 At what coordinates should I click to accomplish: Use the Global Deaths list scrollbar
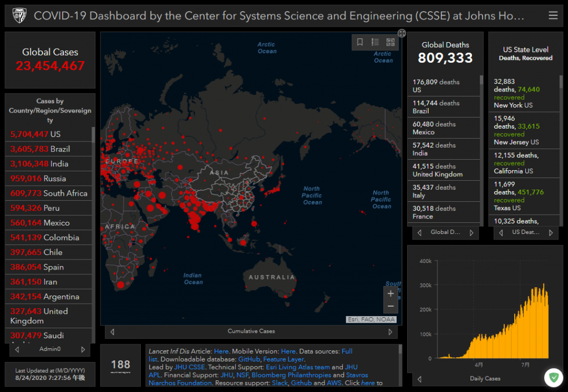click(x=481, y=80)
